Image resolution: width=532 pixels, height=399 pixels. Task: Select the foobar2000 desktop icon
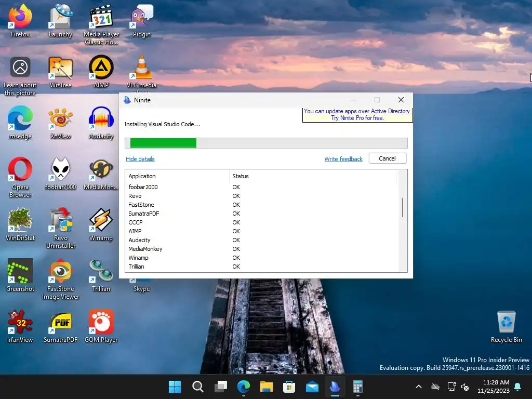pos(60,173)
